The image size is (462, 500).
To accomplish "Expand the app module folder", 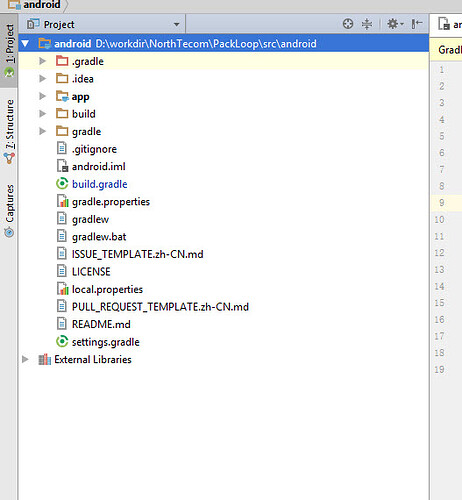I will click(42, 96).
